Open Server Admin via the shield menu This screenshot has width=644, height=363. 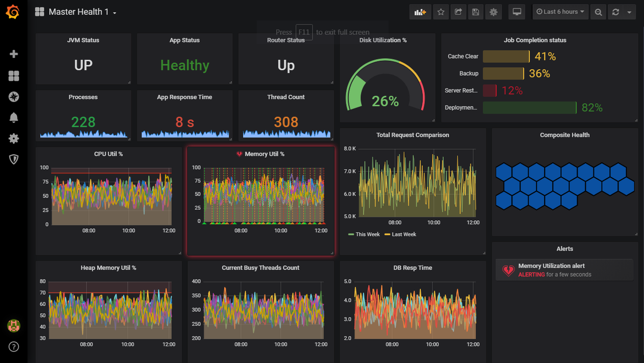[13, 159]
